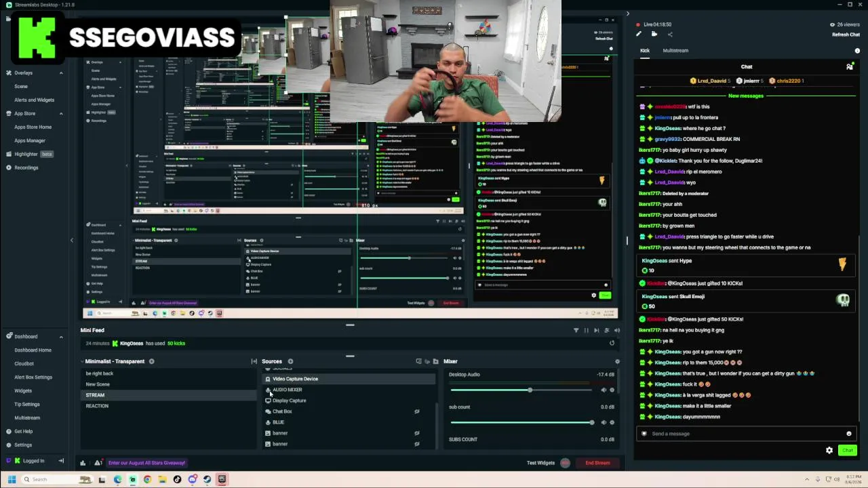868x488 pixels.
Task: Open Google Chrome from the taskbar
Action: [x=147, y=479]
